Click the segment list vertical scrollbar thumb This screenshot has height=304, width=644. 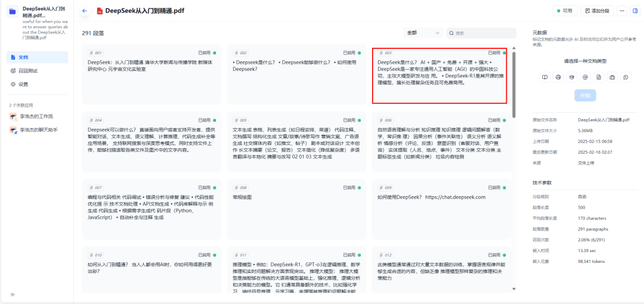point(514,84)
